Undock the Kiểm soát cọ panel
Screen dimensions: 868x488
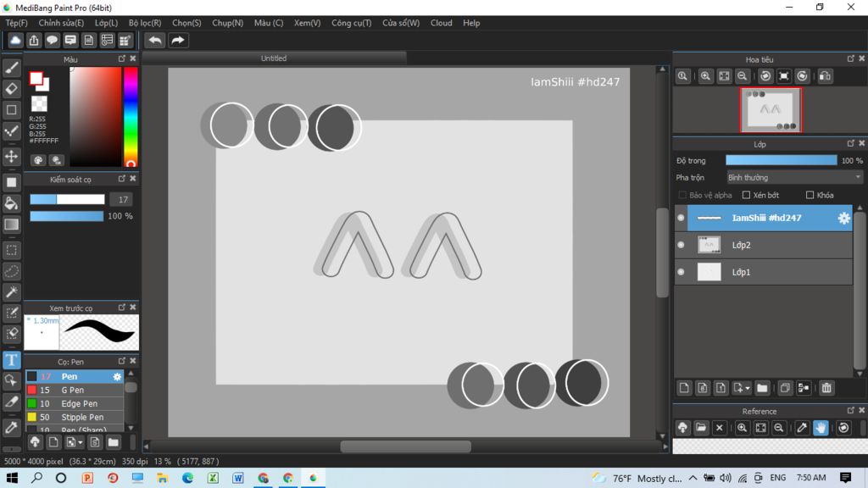(122, 179)
